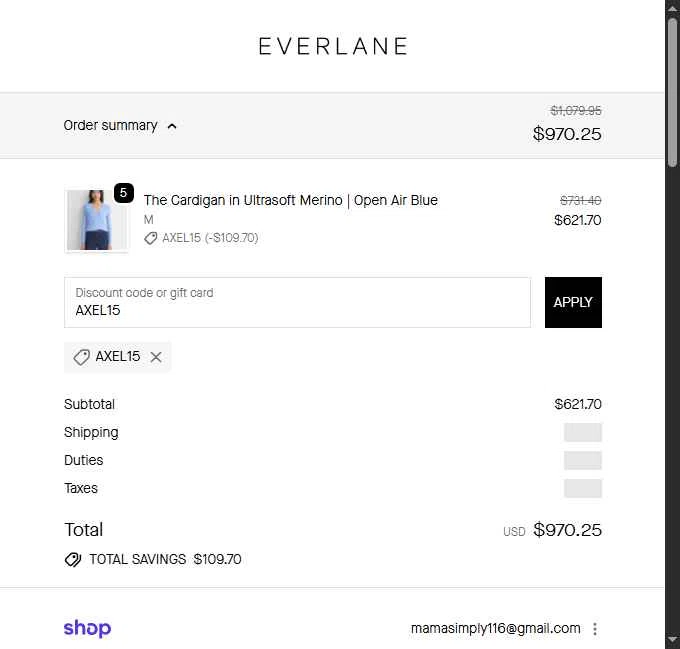Viewport: 680px width, 649px height.
Task: Open the blue cardigan product thumbnail
Action: (x=97, y=220)
